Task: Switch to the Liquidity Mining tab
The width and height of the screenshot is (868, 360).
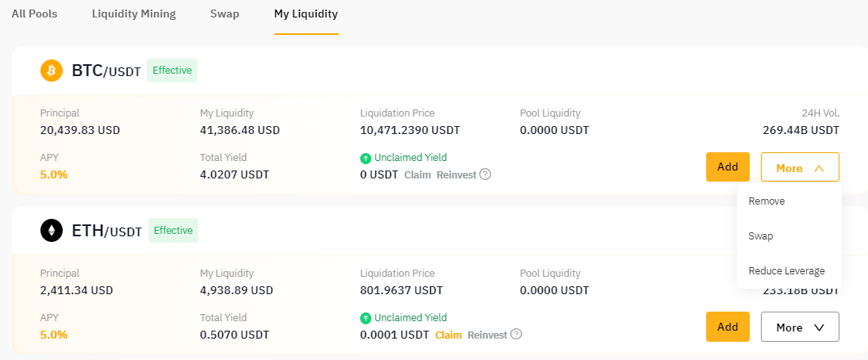Action: coord(134,13)
